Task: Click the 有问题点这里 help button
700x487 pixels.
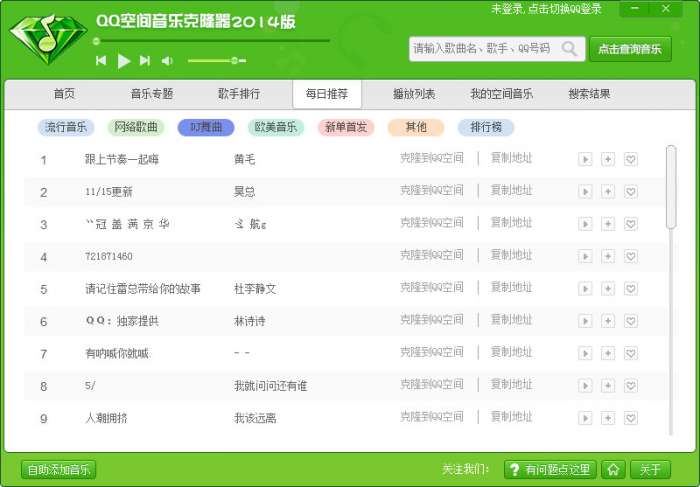Action: click(x=550, y=470)
